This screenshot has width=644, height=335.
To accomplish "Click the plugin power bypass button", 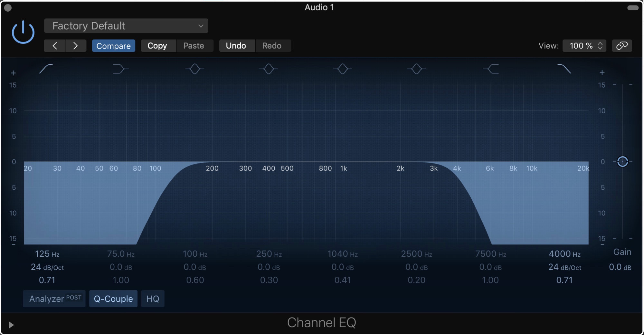I will (x=23, y=32).
